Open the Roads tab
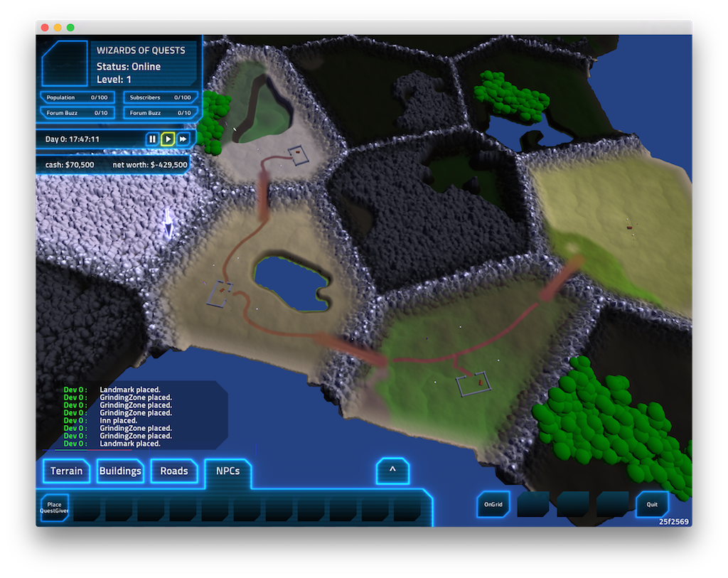The width and height of the screenshot is (728, 578). coord(174,471)
